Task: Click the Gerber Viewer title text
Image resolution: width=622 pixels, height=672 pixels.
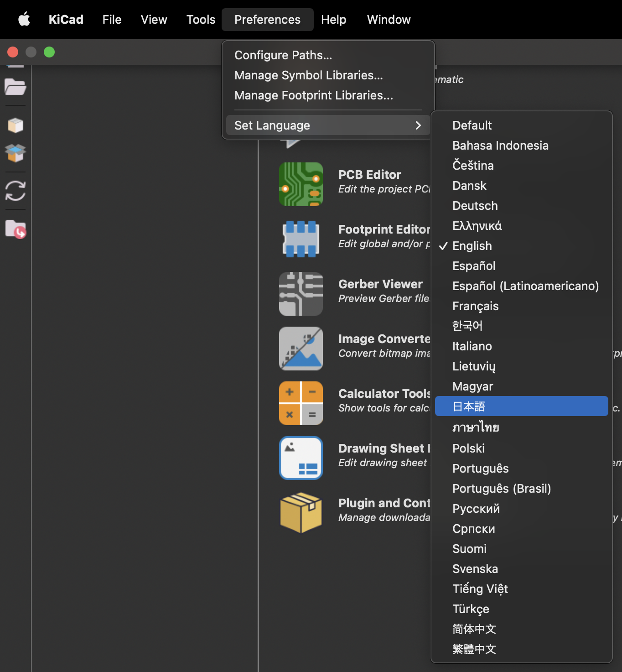Action: pyautogui.click(x=380, y=284)
